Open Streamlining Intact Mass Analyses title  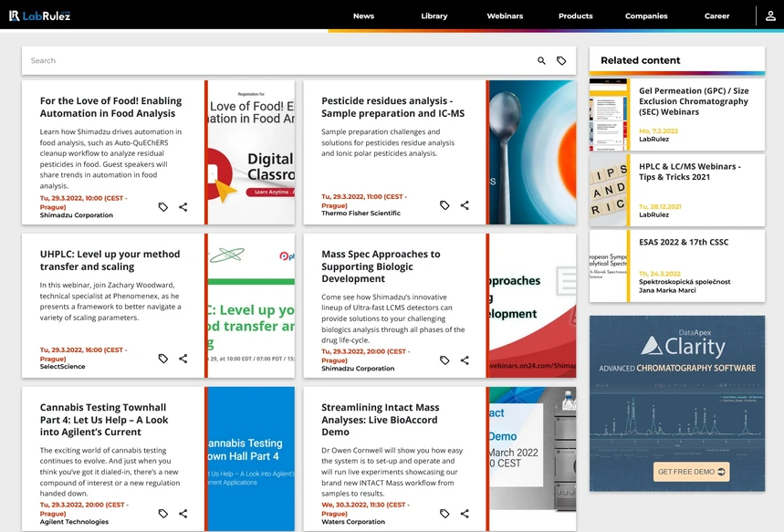click(380, 420)
